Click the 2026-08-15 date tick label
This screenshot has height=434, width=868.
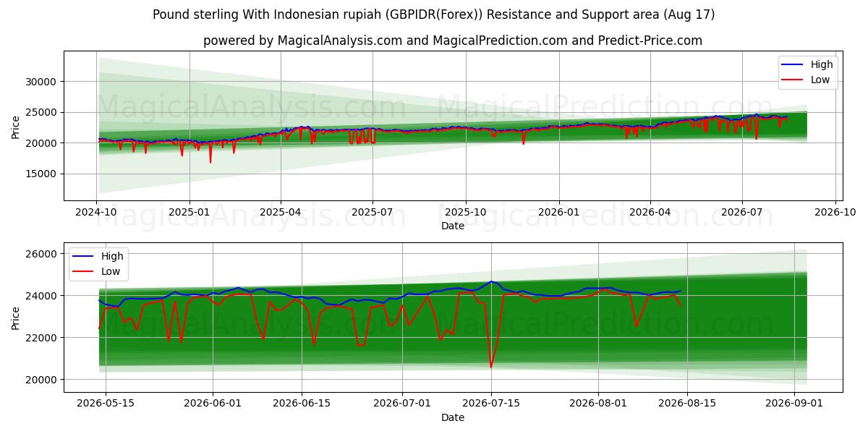[686, 404]
